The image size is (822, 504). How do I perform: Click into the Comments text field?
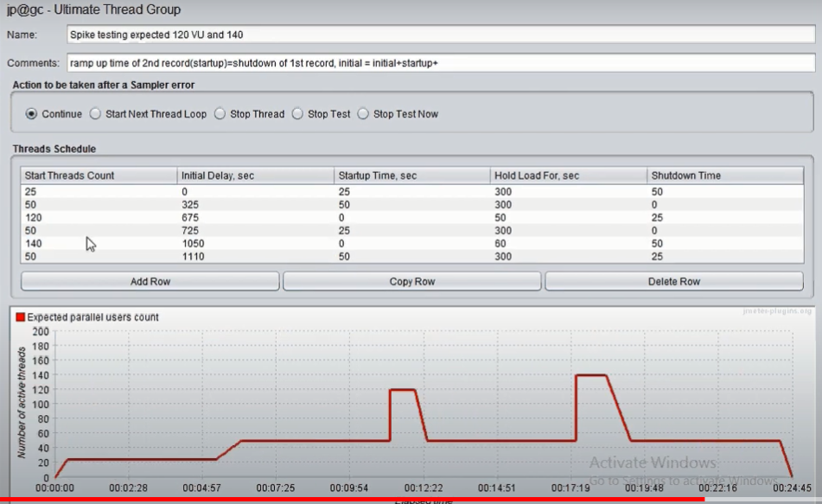[441, 63]
